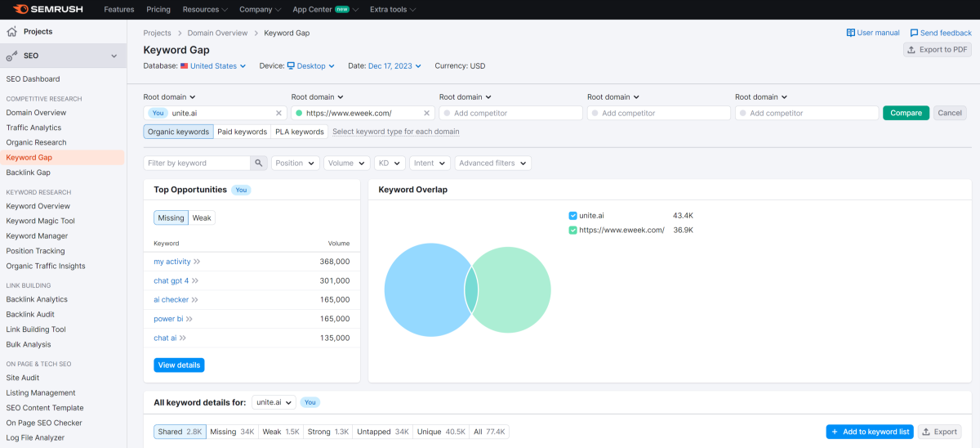
Task: Click Add to keyword list button
Action: (870, 432)
